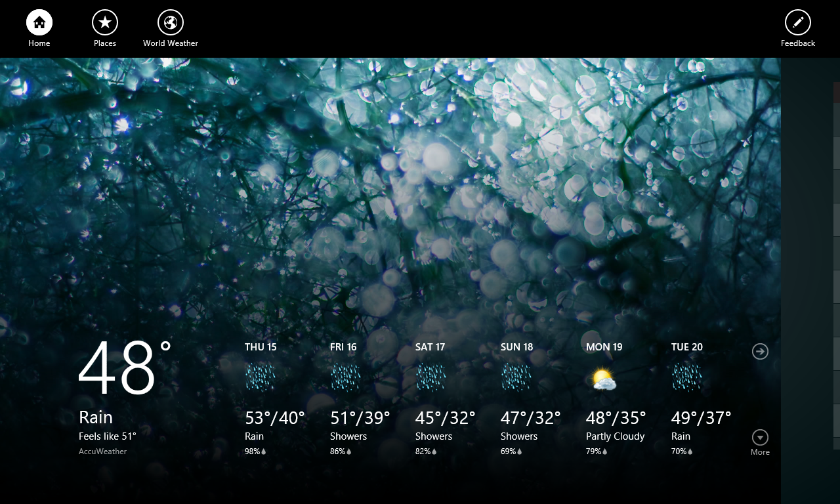The height and width of the screenshot is (504, 840).
Task: Click the Partly Cloudy condition label
Action: pos(616,436)
